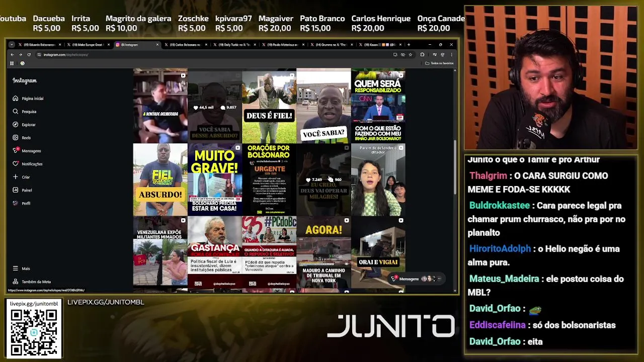Click the LIVEPIX.GG/JUNITOMBL text

106,302
